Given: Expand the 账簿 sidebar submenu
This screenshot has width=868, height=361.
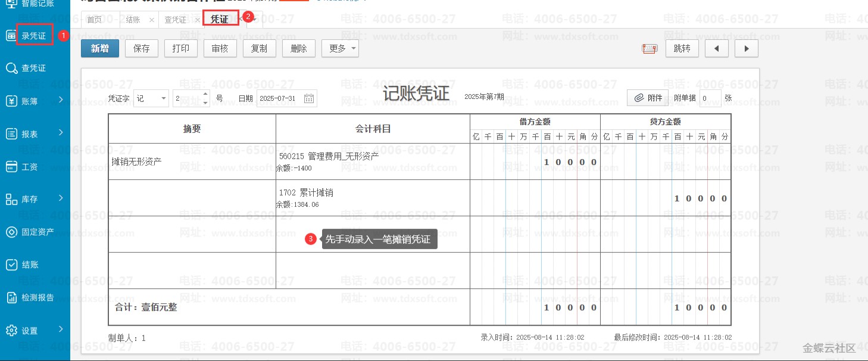Looking at the screenshot, I should pos(61,100).
